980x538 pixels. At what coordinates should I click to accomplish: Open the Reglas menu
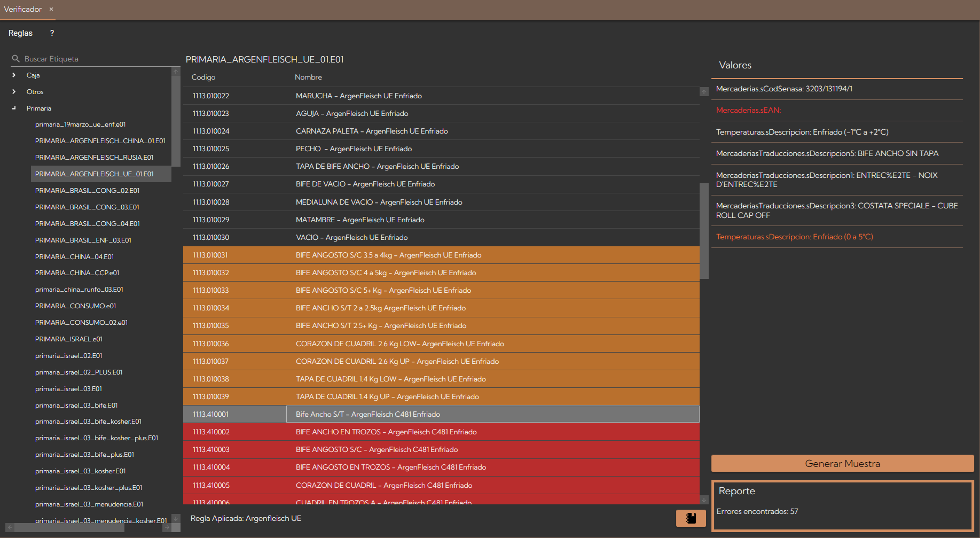(x=20, y=33)
